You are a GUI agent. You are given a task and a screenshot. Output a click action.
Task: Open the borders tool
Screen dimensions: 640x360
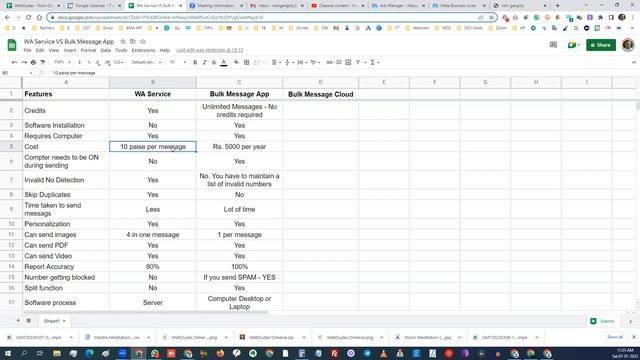247,62
